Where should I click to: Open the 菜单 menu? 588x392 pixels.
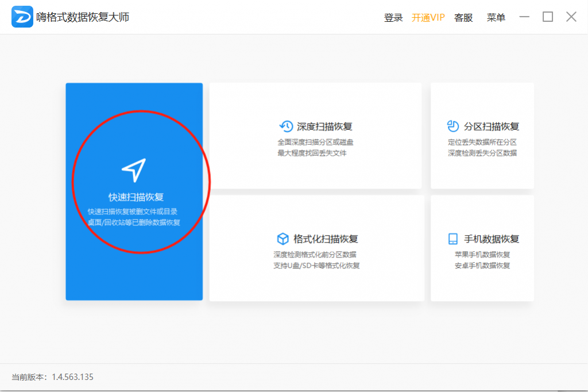(496, 18)
